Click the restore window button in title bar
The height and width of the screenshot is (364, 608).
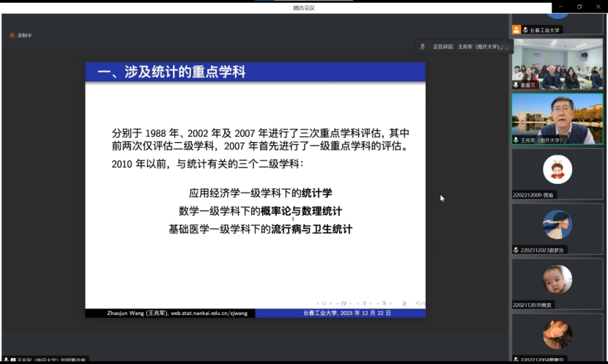click(579, 7)
